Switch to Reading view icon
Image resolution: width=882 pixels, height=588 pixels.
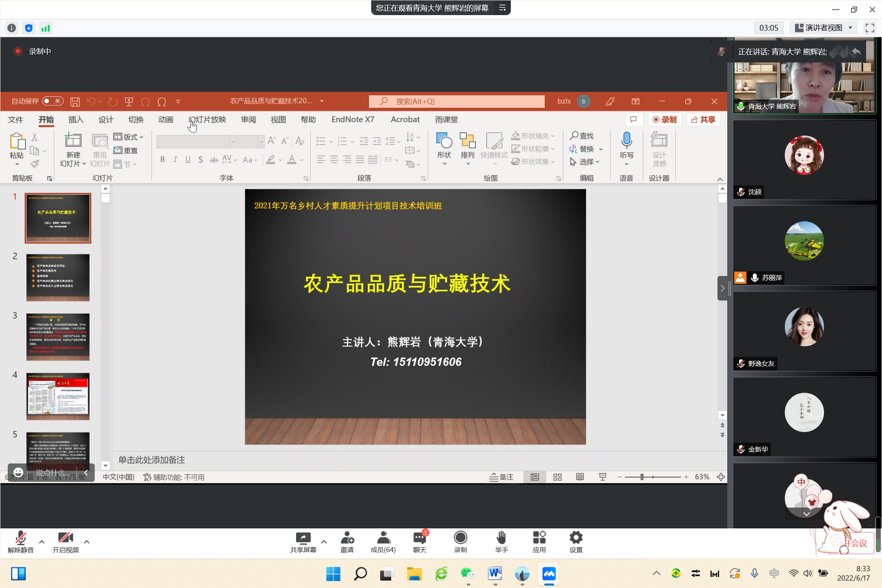[580, 477]
